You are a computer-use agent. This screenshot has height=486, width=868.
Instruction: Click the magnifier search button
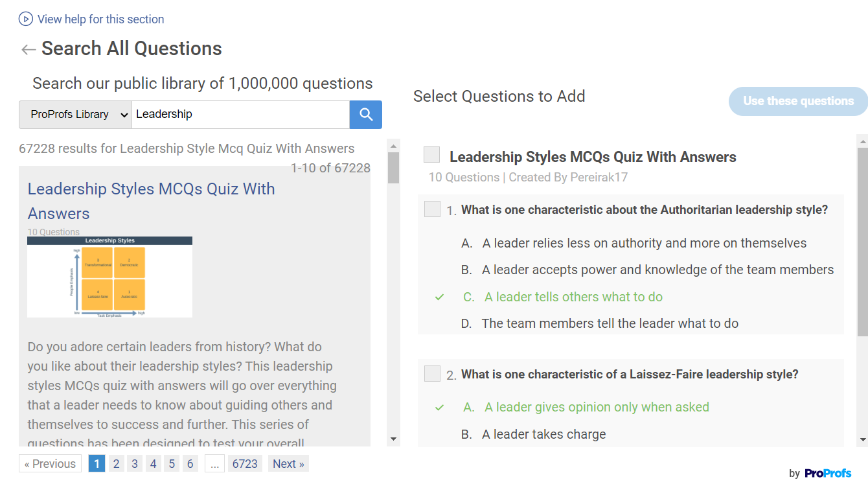[x=366, y=115]
